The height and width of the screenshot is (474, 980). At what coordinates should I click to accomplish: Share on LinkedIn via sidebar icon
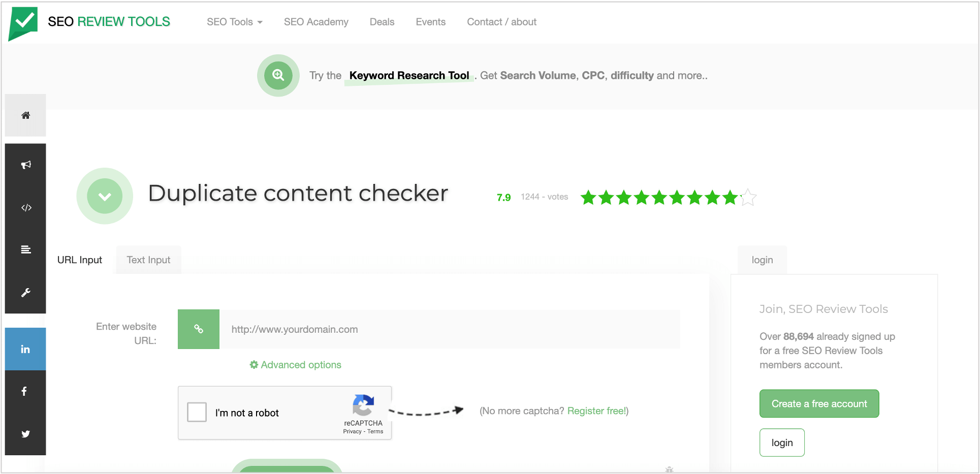25,349
